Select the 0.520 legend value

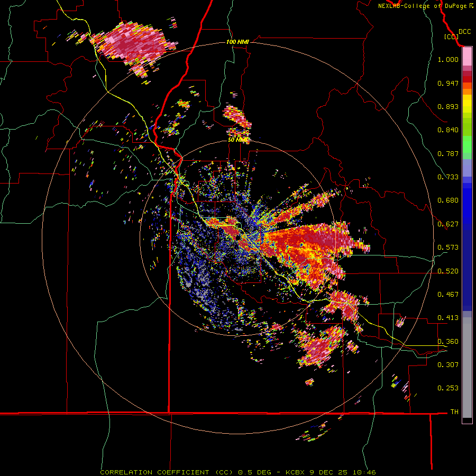tap(448, 271)
